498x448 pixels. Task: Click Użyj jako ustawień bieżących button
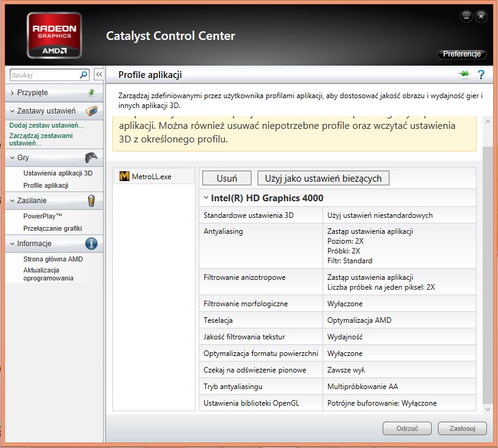pyautogui.click(x=323, y=178)
